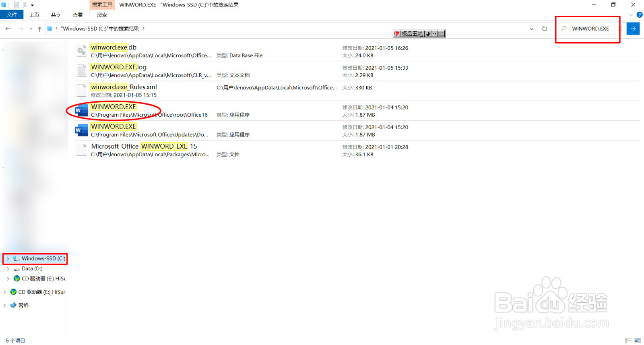The width and height of the screenshot is (644, 345).
Task: Open the breadcrumb chevron after search results
Action: pyautogui.click(x=143, y=29)
